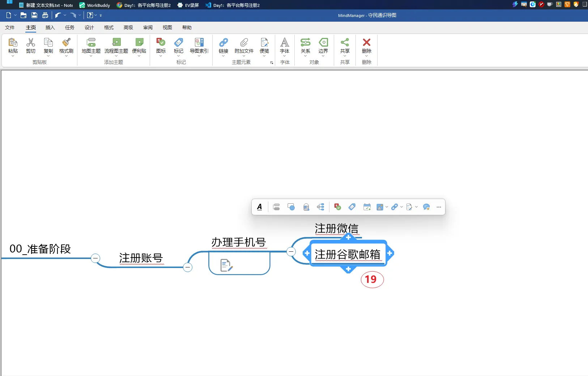Click the Tags (标记) icon in ribbon
Screen dimensions: 588x376
tap(179, 43)
